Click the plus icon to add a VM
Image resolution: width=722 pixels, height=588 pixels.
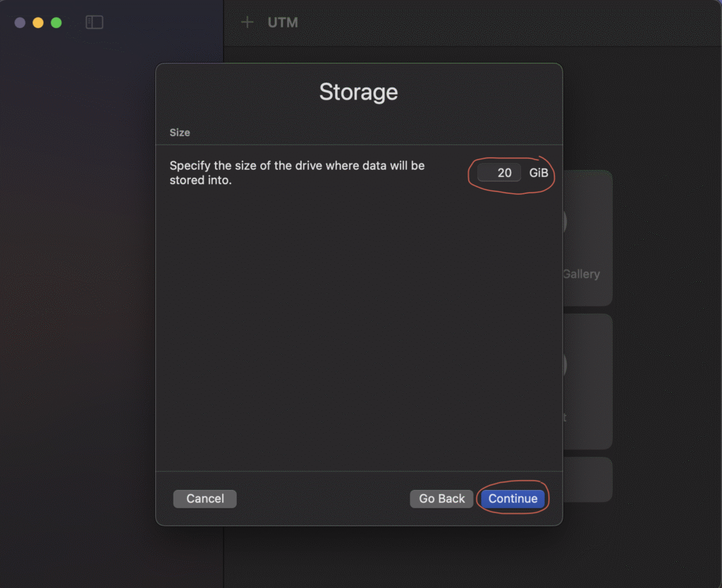(247, 23)
